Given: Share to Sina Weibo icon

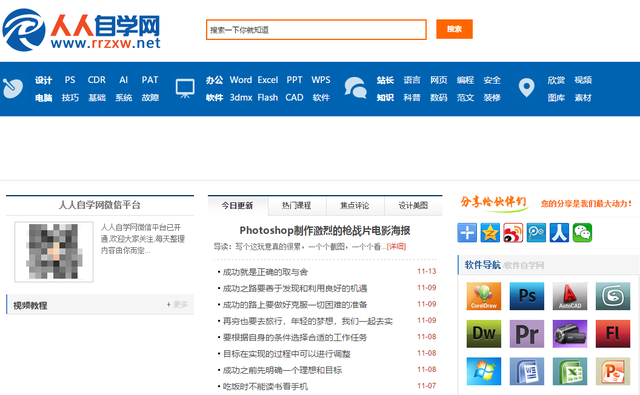Looking at the screenshot, I should coord(513,233).
